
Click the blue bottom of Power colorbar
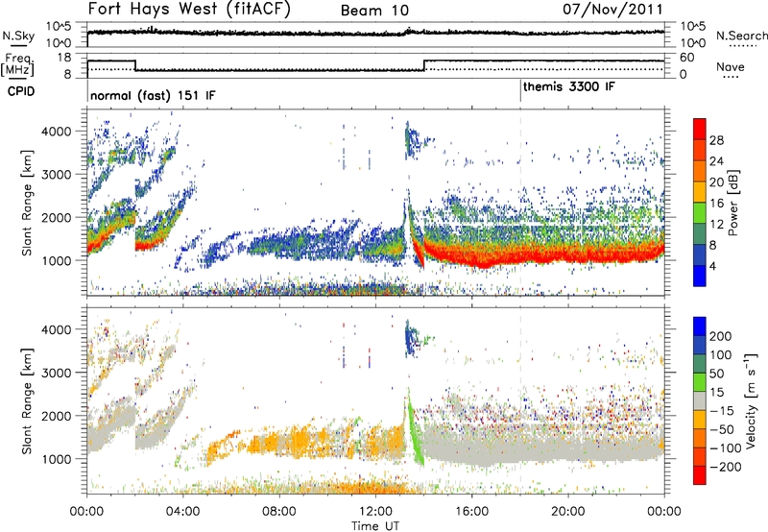(700, 276)
